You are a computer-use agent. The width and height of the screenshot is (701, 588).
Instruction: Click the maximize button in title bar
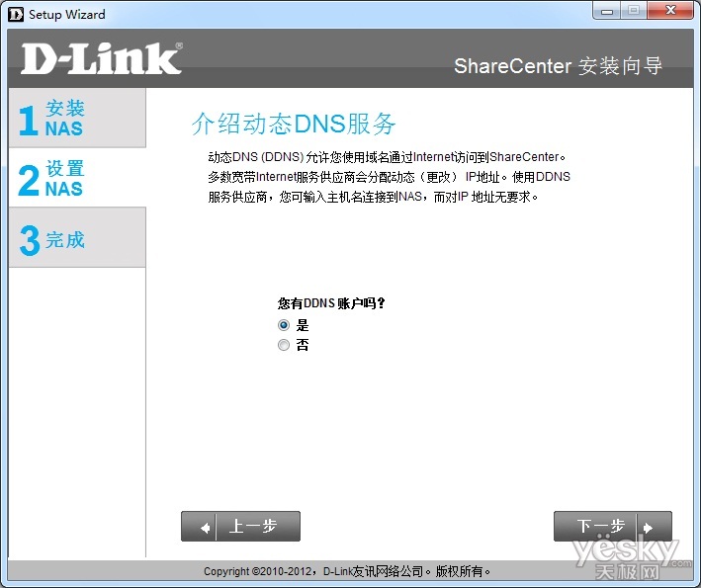pyautogui.click(x=634, y=11)
